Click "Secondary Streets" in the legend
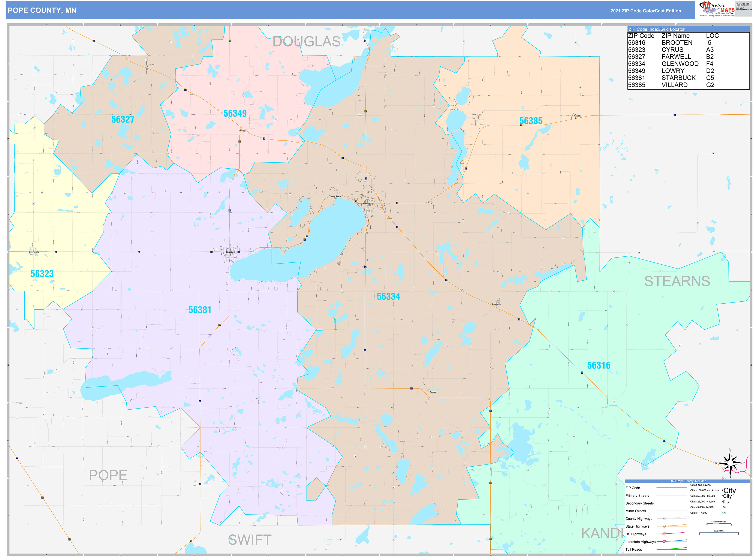756x557 pixels. [639, 503]
